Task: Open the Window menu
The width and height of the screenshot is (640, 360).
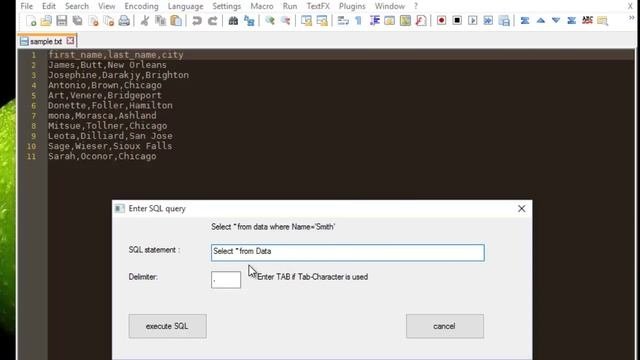Action: [x=389, y=6]
